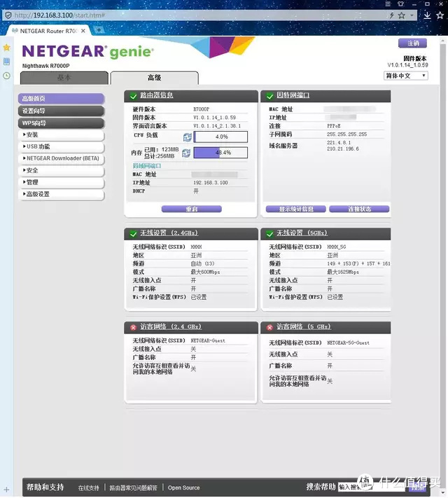Image resolution: width=448 pixels, height=498 pixels.
Task: Click the 注销 logout button
Action: click(x=413, y=43)
